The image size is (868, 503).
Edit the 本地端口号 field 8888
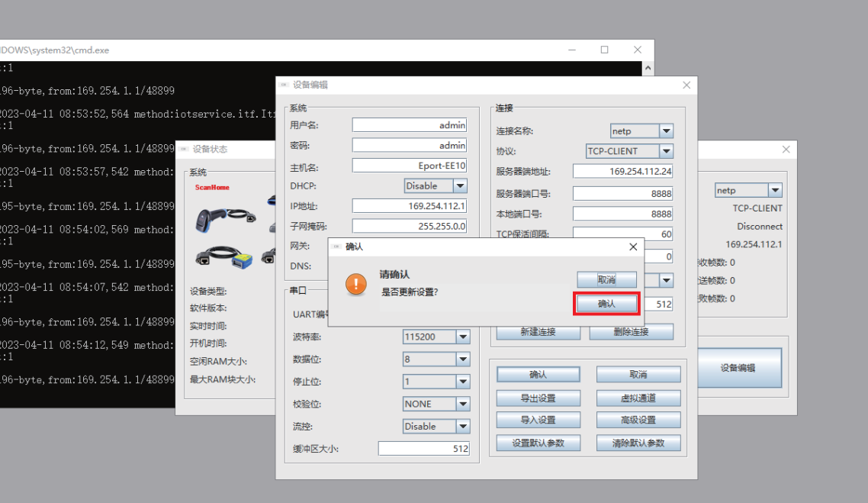click(622, 214)
